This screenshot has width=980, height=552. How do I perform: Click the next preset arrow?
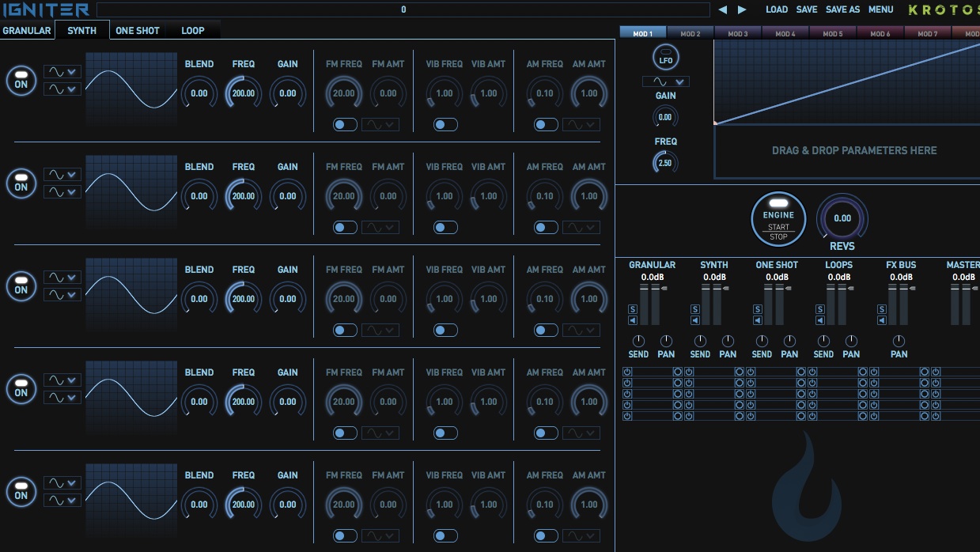tap(742, 9)
